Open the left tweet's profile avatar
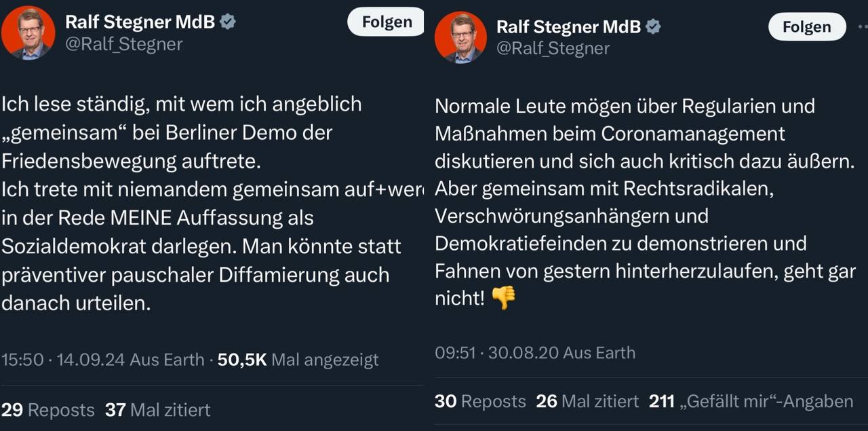Screen dimensions: 868x431 click(28, 33)
